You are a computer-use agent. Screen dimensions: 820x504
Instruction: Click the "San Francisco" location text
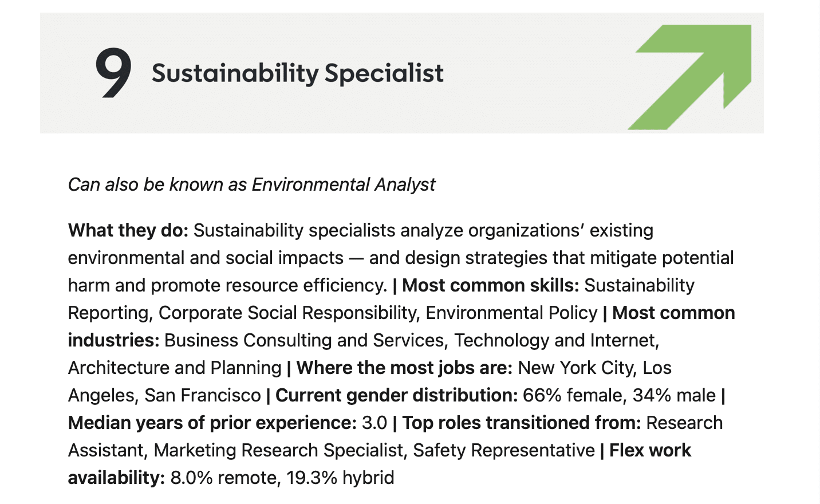[203, 395]
